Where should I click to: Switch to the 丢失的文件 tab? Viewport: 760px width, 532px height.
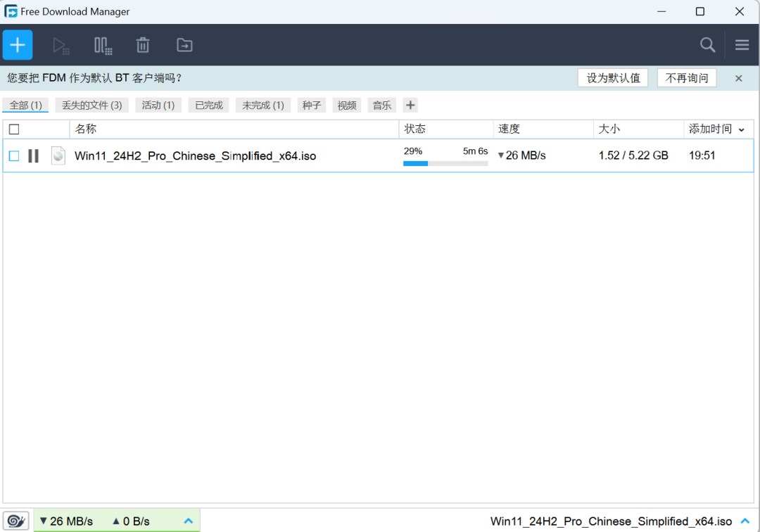91,104
